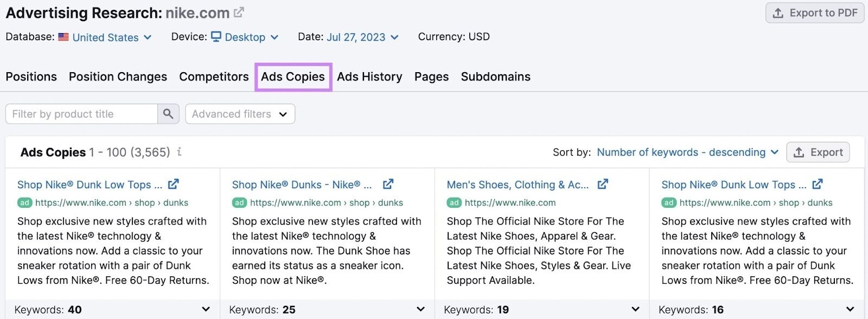Change the Desktop device dropdown
This screenshot has width=868, height=319.
coord(245,37)
